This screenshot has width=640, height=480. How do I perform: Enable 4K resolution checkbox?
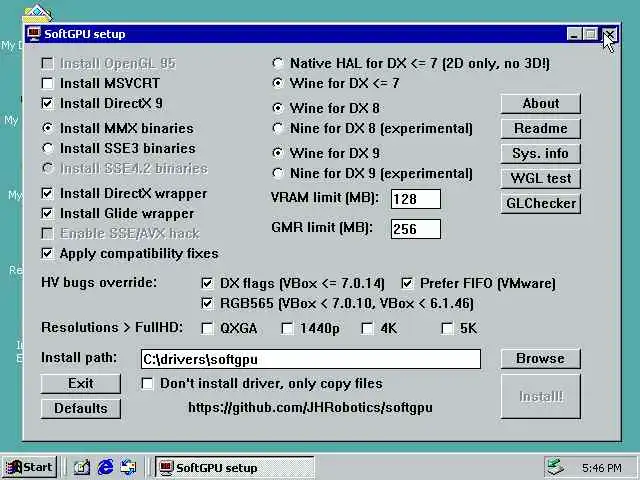(x=367, y=328)
